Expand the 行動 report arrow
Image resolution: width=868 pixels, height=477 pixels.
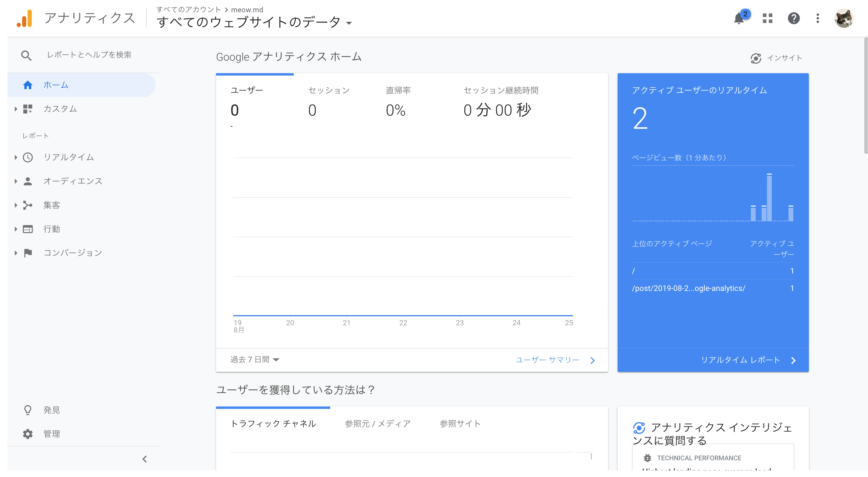coord(16,229)
